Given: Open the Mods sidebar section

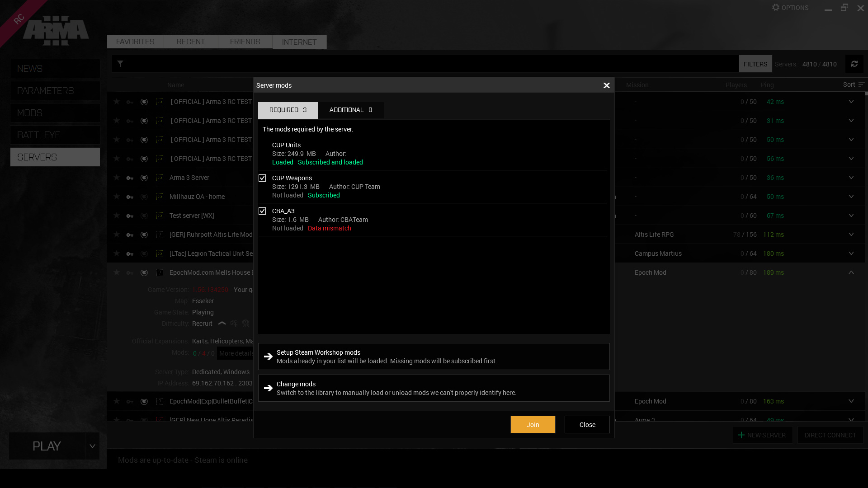Looking at the screenshot, I should pyautogui.click(x=55, y=113).
